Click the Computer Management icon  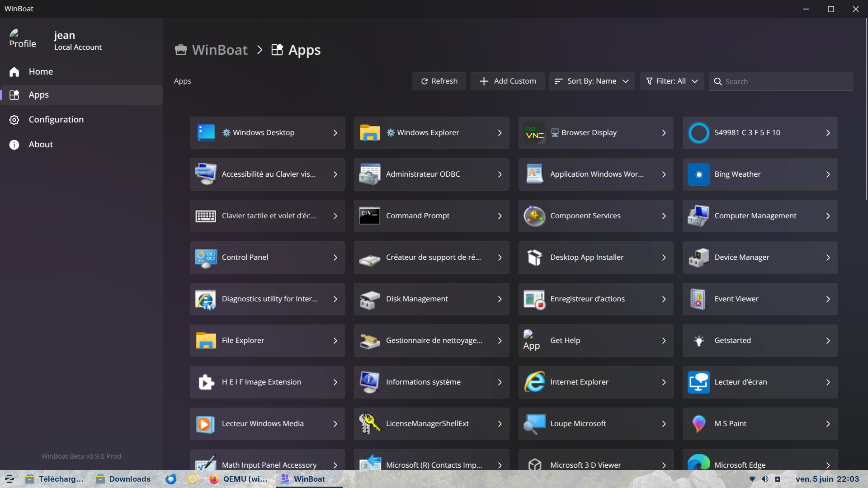coord(698,216)
